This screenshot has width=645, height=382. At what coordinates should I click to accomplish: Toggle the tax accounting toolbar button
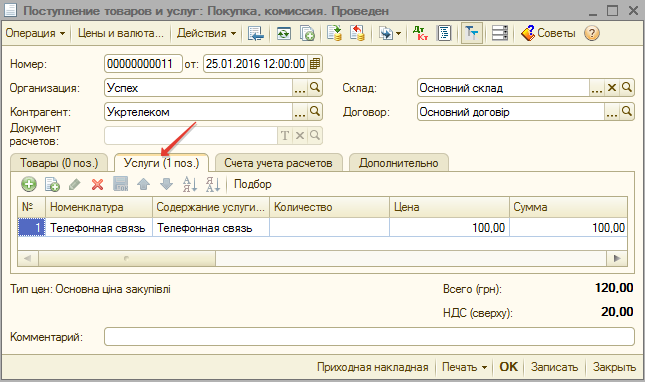(471, 33)
